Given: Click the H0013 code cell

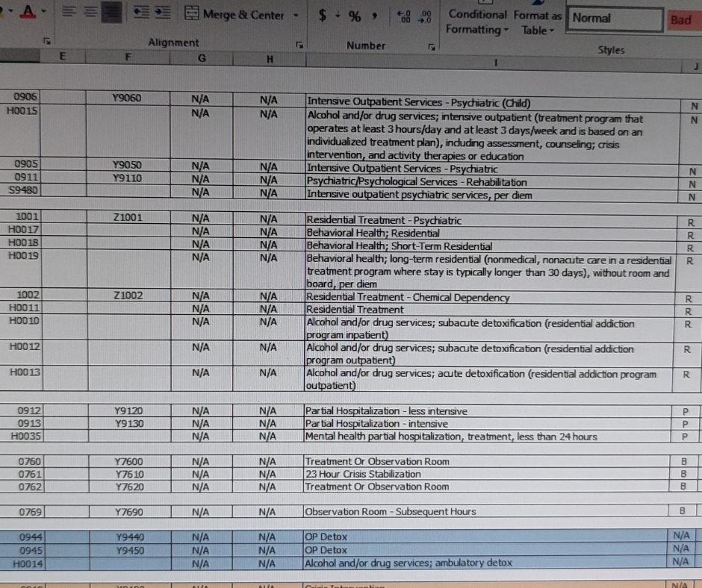Looking at the screenshot, I should [x=22, y=378].
